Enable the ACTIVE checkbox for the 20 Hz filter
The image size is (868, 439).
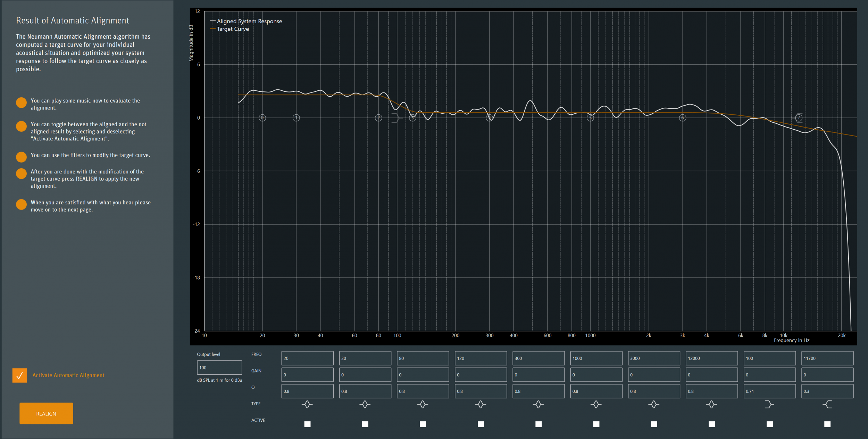coord(307,424)
